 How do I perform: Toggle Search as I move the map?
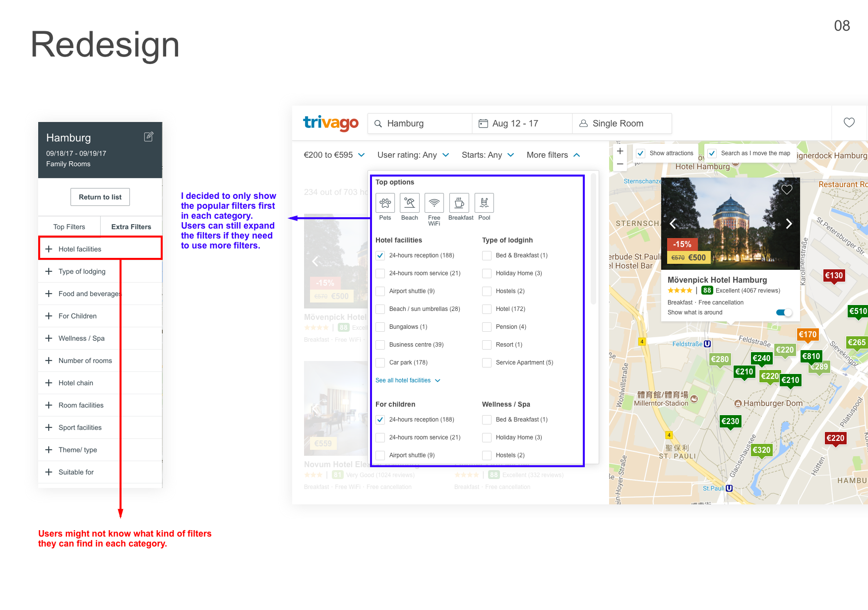point(712,153)
